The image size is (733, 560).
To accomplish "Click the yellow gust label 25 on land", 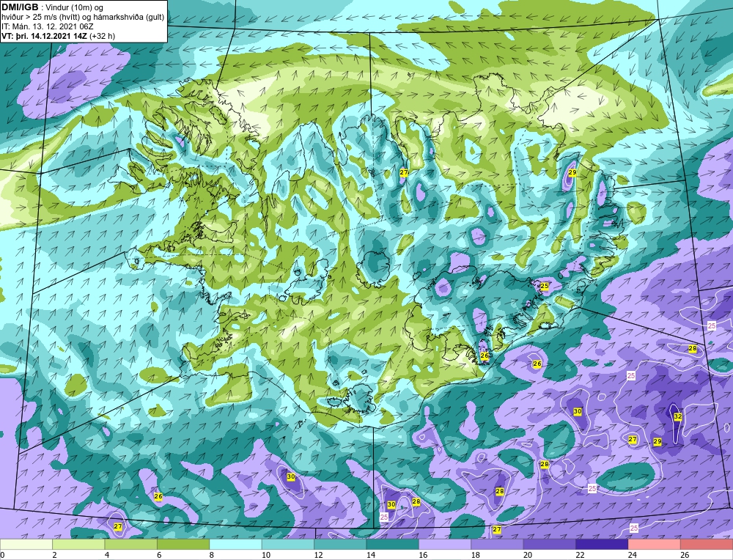I will (544, 286).
